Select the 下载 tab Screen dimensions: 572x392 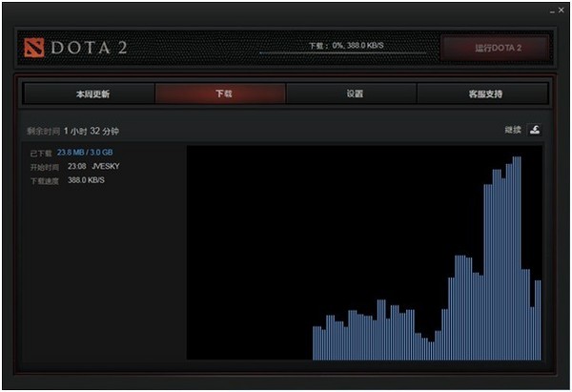click(220, 93)
